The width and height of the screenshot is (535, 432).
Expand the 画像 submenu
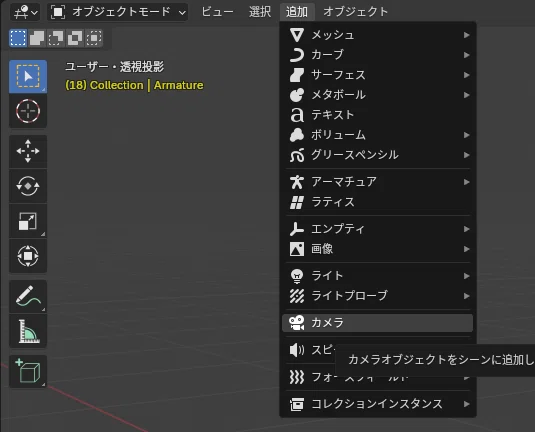click(x=378, y=249)
